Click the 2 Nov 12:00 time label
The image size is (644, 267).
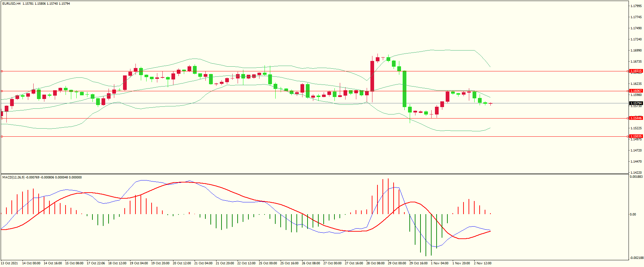coord(483,263)
